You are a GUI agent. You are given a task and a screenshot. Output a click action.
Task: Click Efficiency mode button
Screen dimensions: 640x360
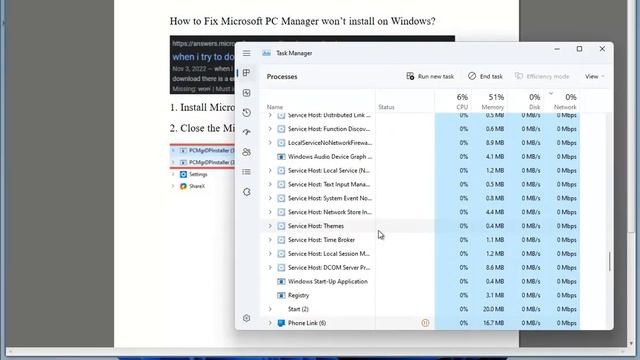point(542,76)
